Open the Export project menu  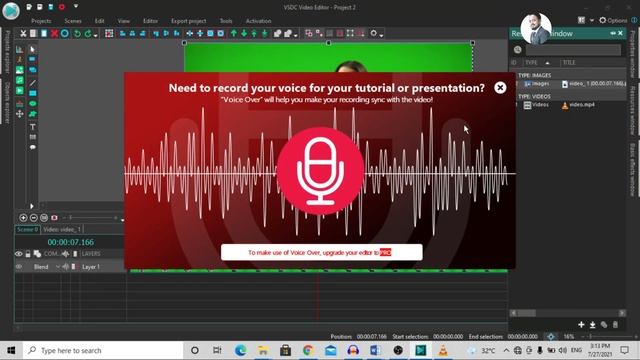tap(189, 21)
